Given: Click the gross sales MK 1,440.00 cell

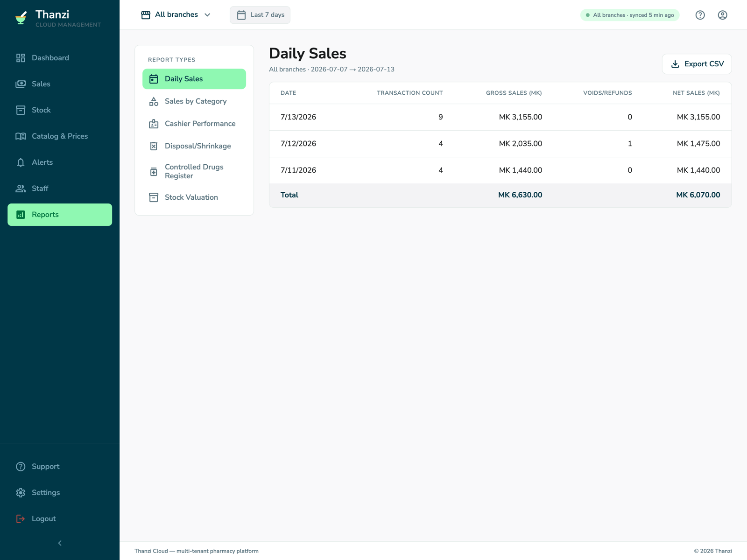Looking at the screenshot, I should pyautogui.click(x=521, y=170).
